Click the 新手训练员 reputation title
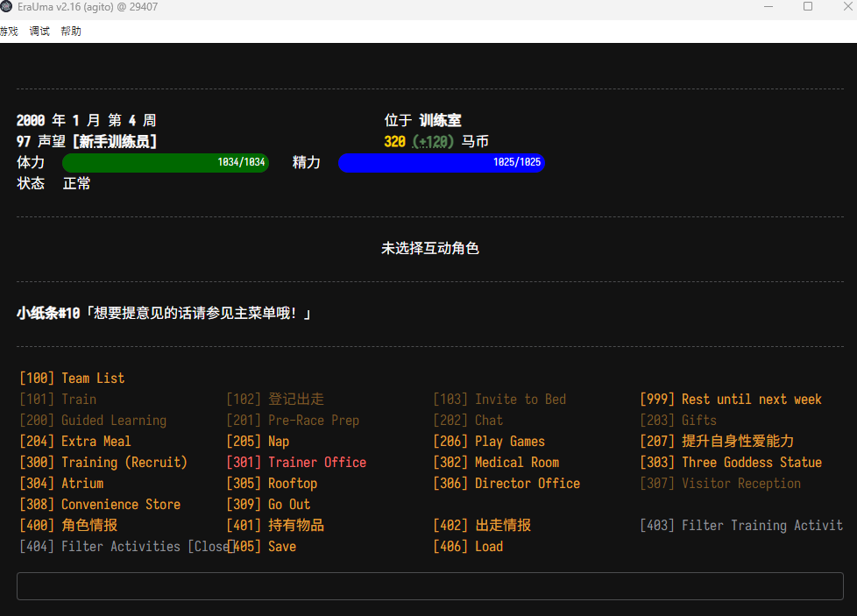The image size is (857, 616). pos(115,142)
